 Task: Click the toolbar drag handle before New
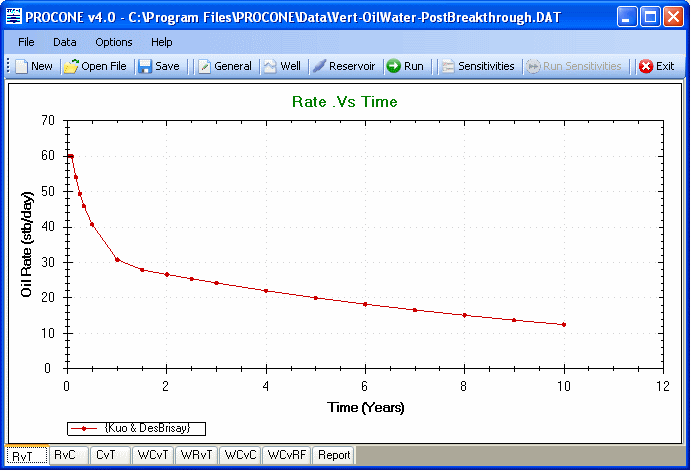8,66
